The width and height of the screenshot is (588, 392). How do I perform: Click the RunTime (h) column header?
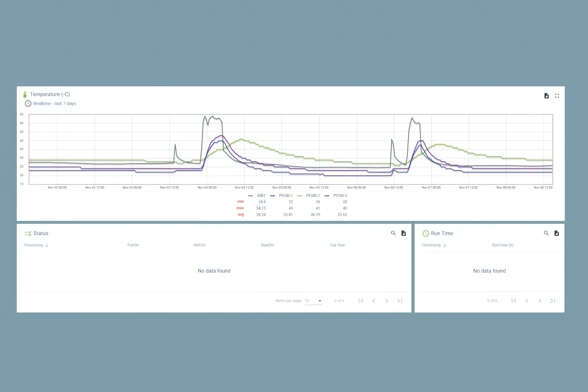(503, 245)
